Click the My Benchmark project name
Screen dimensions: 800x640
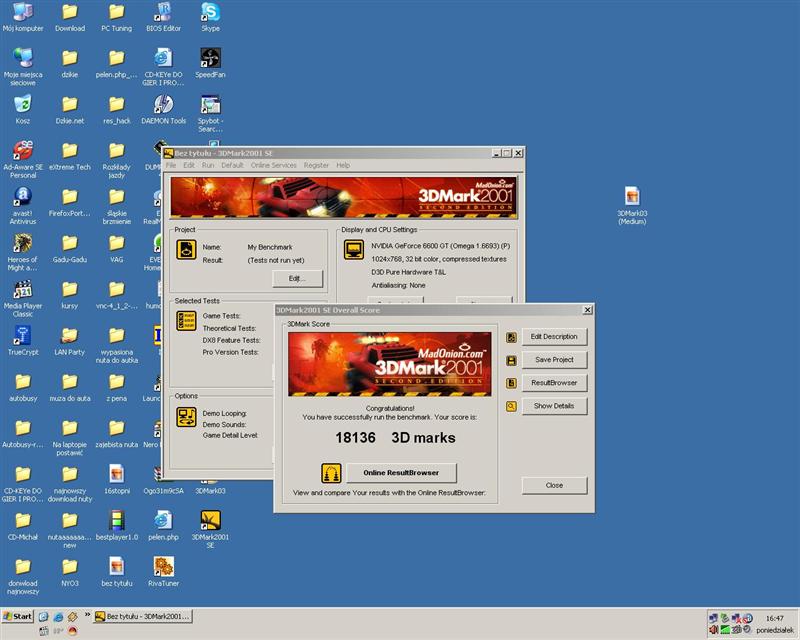point(270,247)
